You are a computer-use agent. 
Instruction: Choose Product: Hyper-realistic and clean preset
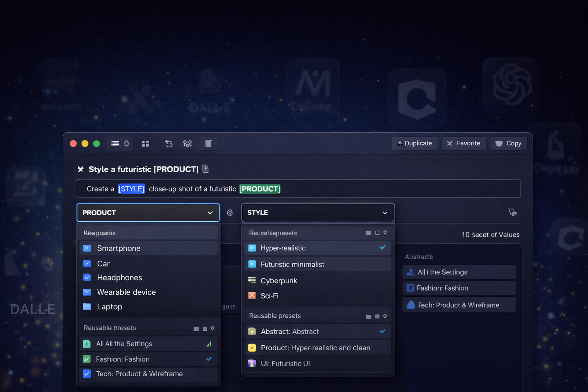pyautogui.click(x=315, y=348)
